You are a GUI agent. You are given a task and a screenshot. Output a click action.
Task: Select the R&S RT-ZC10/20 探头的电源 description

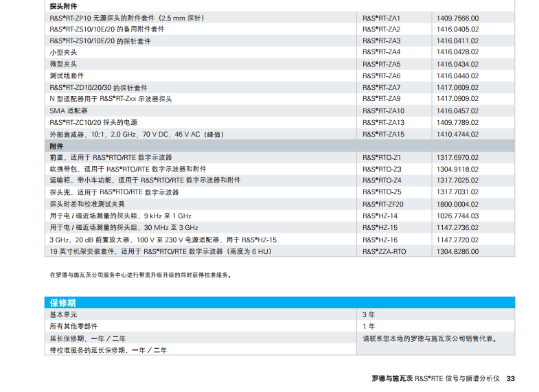click(x=93, y=123)
